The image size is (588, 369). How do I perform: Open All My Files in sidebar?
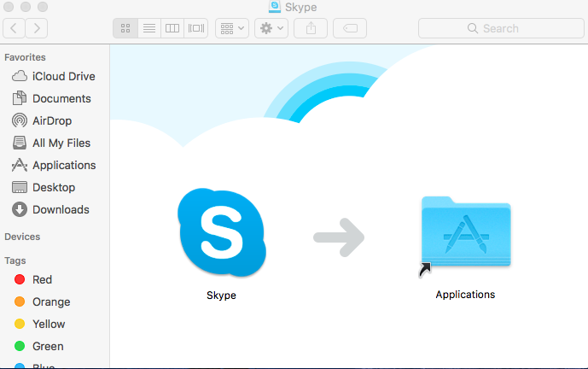tap(55, 143)
